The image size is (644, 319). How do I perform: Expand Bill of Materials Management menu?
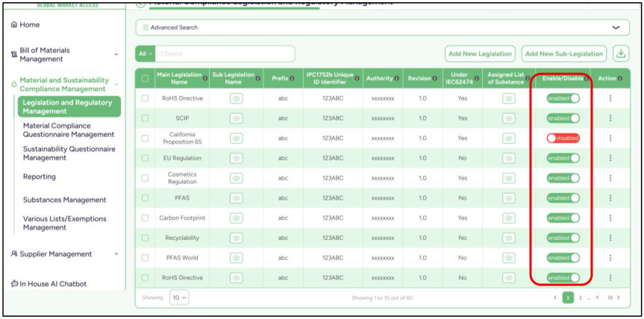(116, 54)
